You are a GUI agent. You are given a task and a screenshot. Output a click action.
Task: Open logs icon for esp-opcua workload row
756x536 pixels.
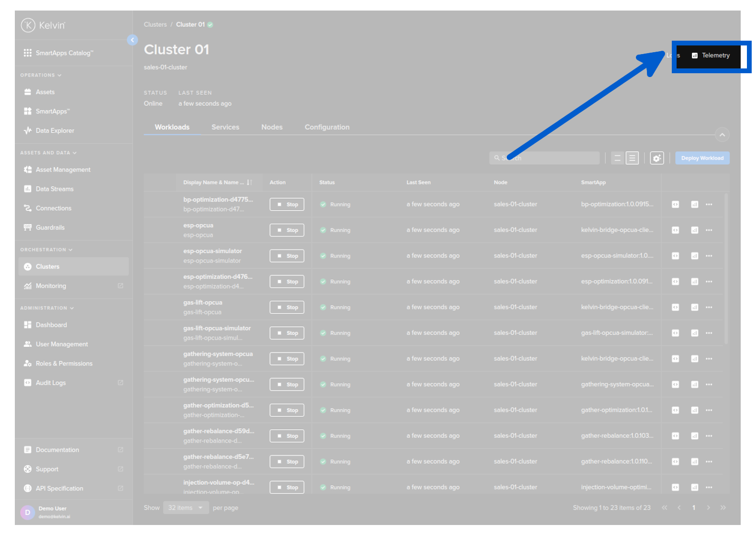(675, 230)
